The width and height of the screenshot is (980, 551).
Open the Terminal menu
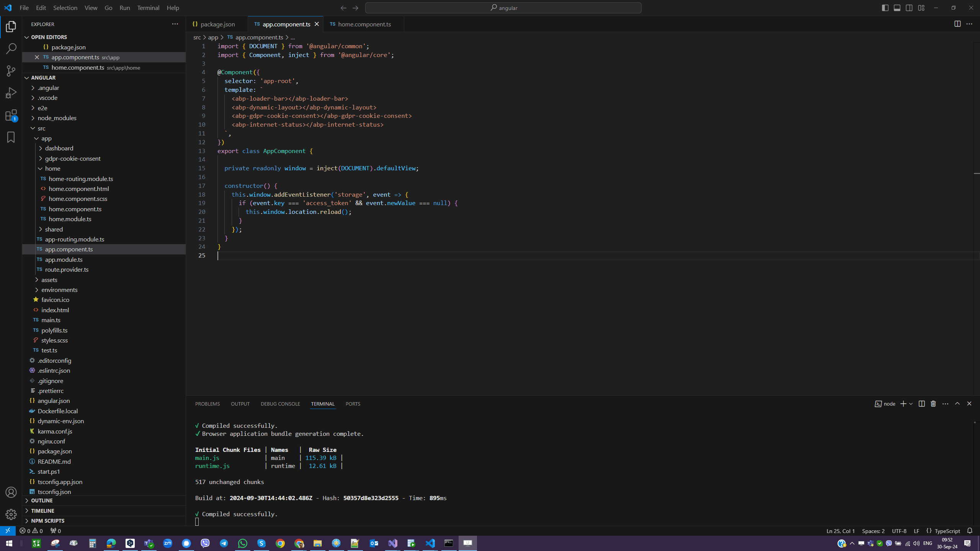click(148, 8)
